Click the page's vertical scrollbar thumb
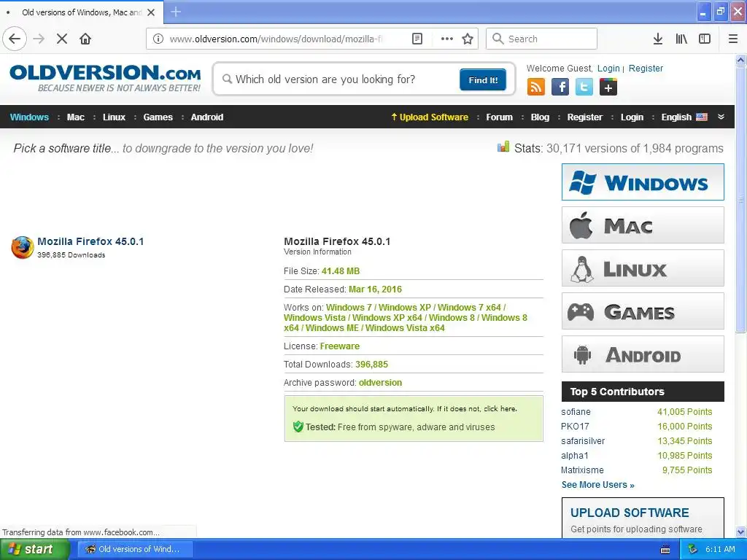 pyautogui.click(x=740, y=199)
